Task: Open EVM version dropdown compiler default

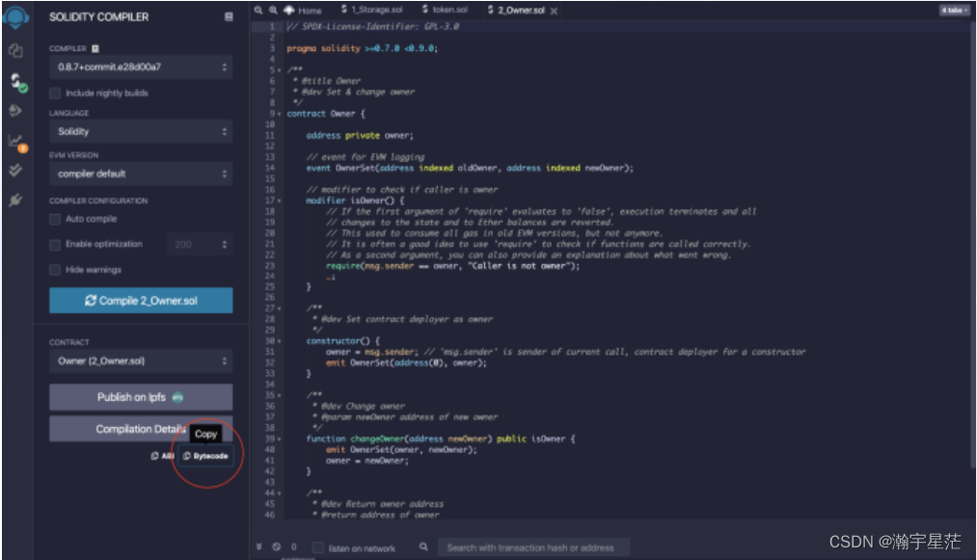Action: [141, 173]
